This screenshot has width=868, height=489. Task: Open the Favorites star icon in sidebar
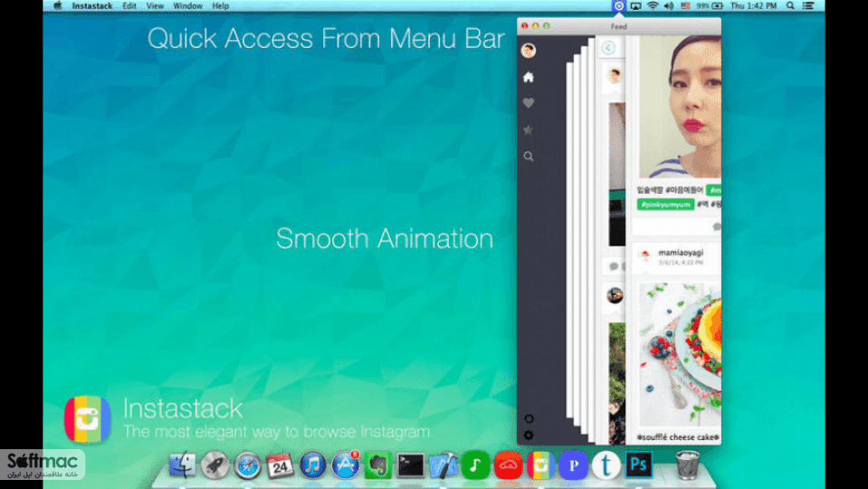528,129
